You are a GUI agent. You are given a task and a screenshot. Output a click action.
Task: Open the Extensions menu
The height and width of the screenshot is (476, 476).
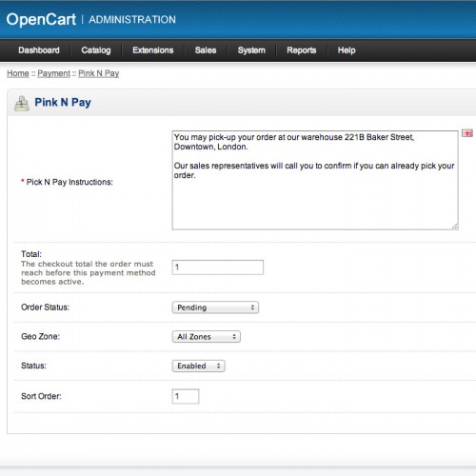pos(153,50)
